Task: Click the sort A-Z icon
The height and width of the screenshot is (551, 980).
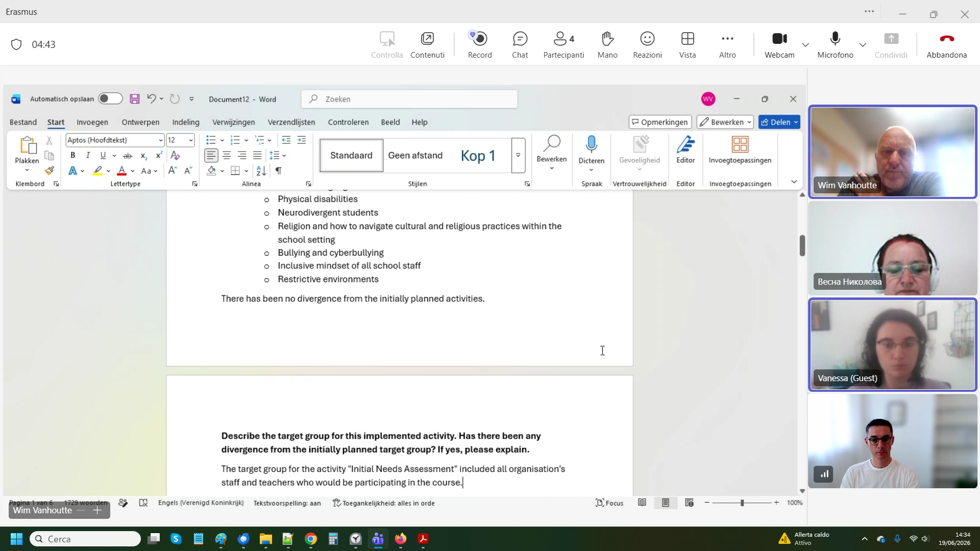Action: (x=261, y=170)
